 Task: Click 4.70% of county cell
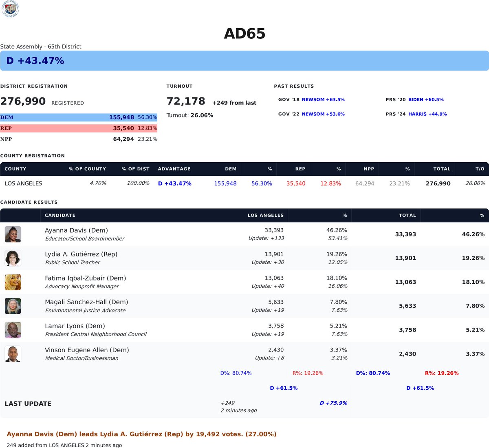98,183
